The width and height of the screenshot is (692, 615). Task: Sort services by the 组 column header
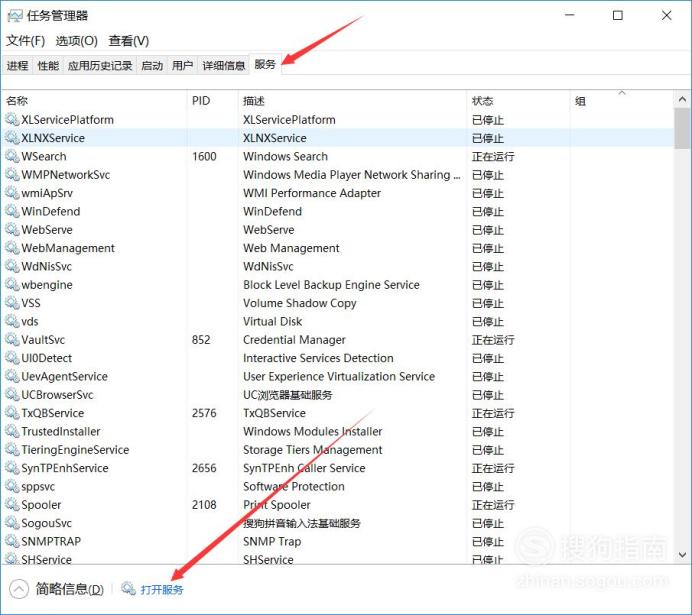622,101
